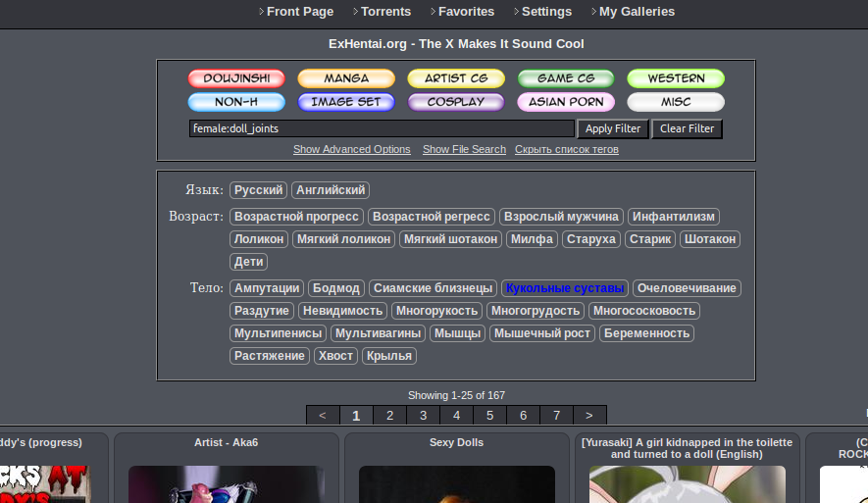Go to previous page with < arrow
This screenshot has width=868, height=503.
(x=323, y=415)
